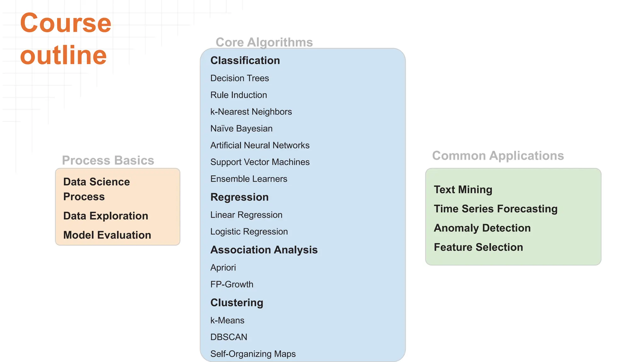Select Anomaly Detection in Common Applications
The width and height of the screenshot is (644, 362).
482,228
